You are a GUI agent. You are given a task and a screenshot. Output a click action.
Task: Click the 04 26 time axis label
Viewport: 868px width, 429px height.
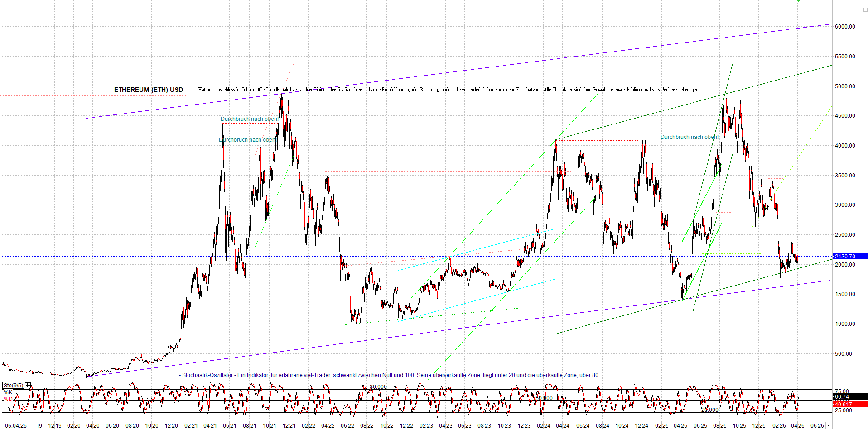(797, 425)
